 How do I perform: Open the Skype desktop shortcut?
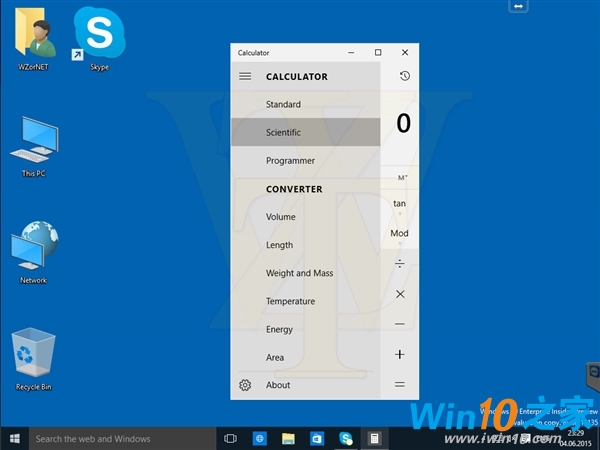click(x=99, y=38)
